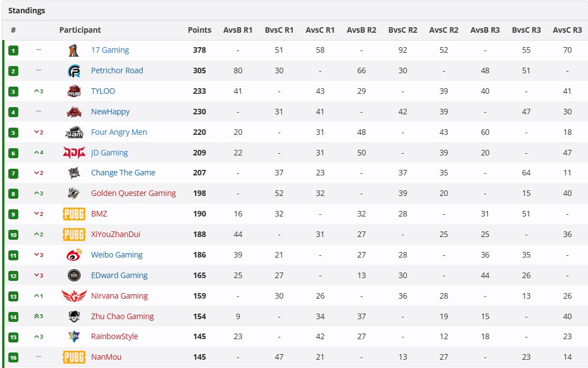Click rank badge 1 for 17 Gaming
The width and height of the screenshot is (588, 368).
point(13,51)
